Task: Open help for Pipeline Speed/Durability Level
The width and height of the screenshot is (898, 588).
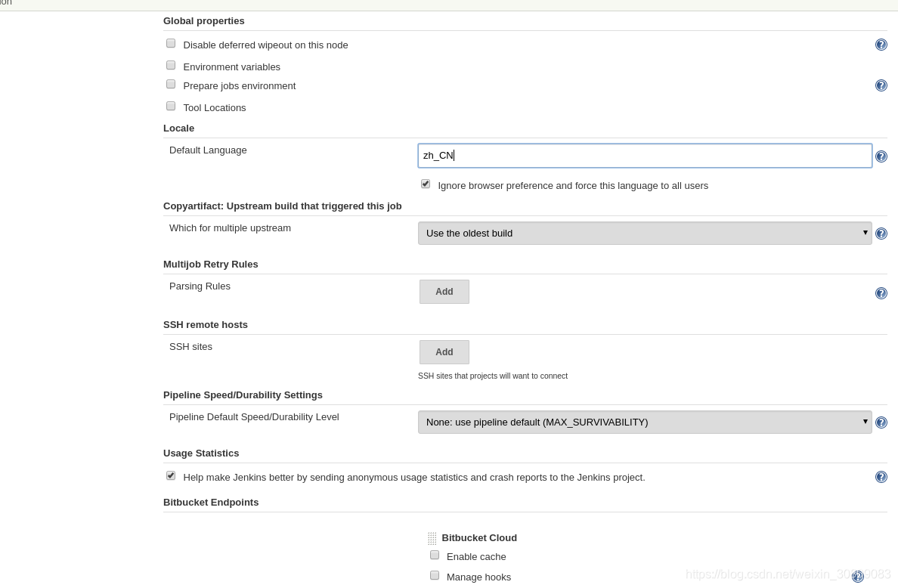Action: (881, 422)
